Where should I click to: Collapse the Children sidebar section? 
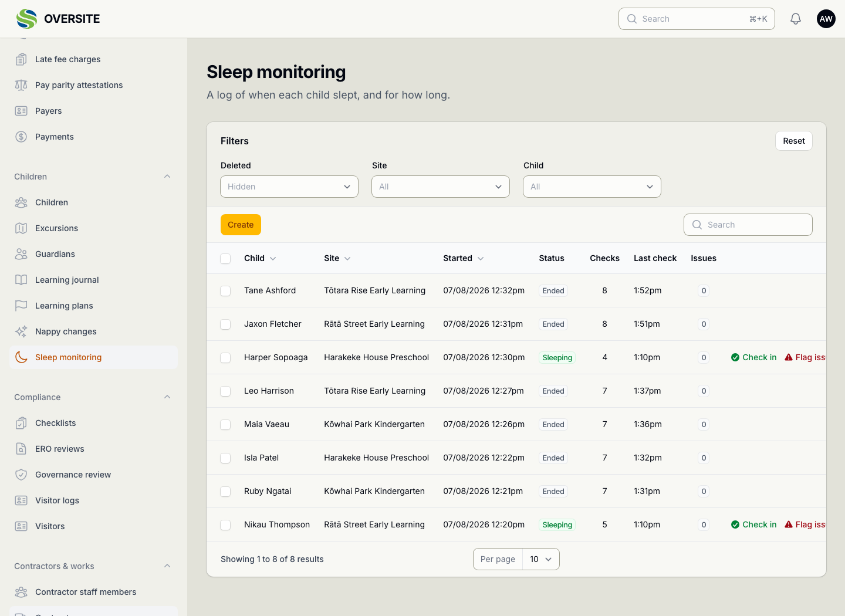[x=167, y=177]
